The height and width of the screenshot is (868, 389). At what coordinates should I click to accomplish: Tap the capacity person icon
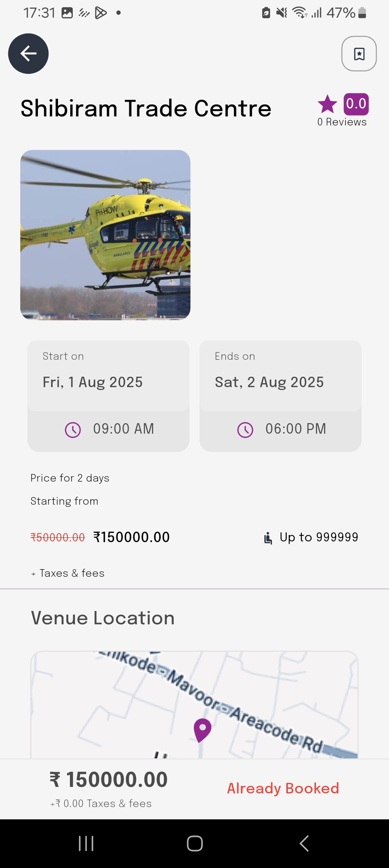[x=268, y=538]
